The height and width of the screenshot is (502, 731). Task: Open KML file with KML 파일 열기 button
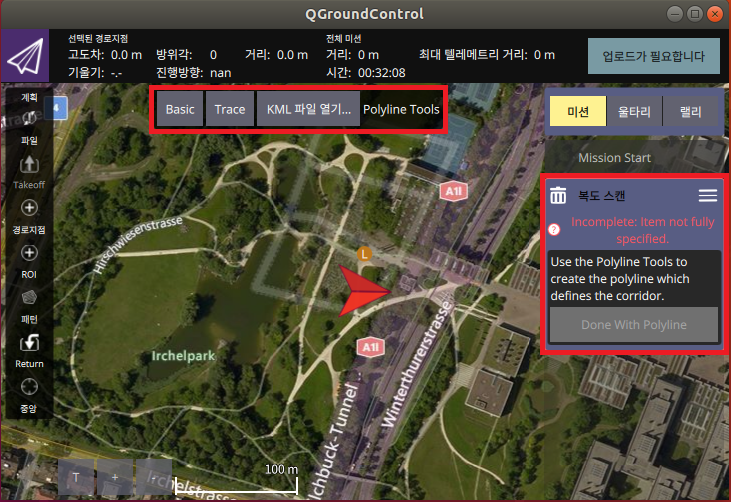point(309,109)
